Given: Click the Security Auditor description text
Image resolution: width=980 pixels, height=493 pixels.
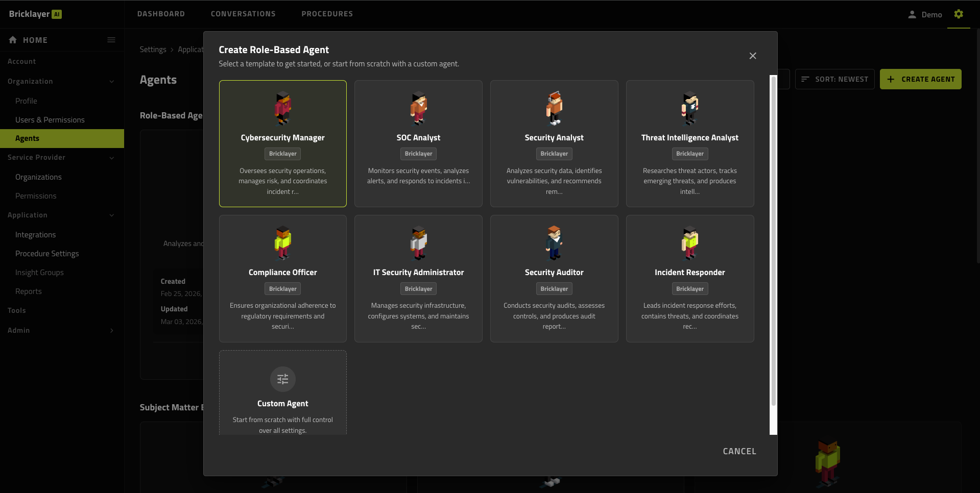Looking at the screenshot, I should (x=554, y=316).
